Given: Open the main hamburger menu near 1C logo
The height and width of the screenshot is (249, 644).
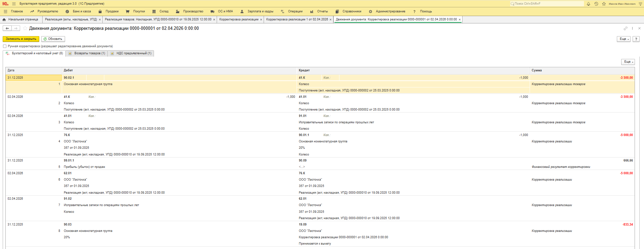Looking at the screenshot, I should click(14, 4).
